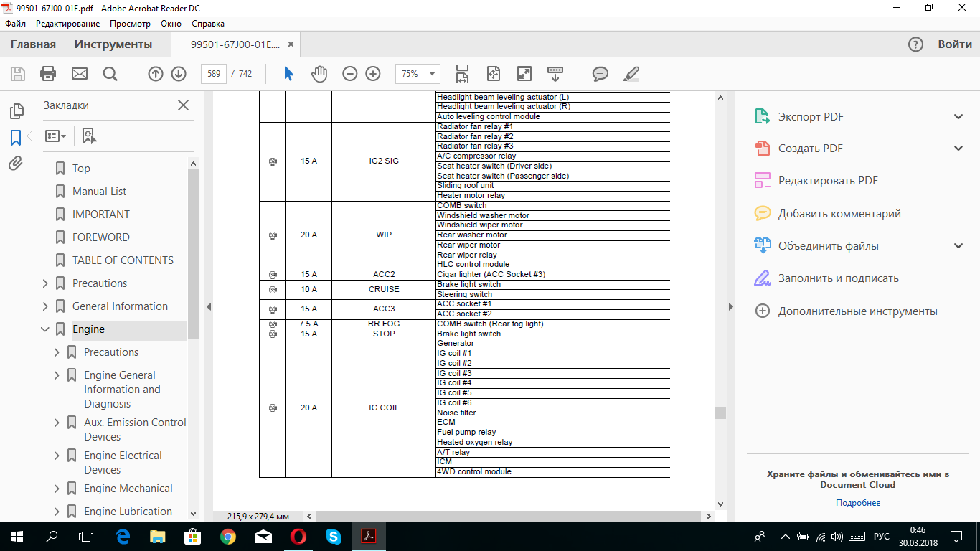980x551 pixels.
Task: Click the Zoom in plus button
Action: (373, 74)
